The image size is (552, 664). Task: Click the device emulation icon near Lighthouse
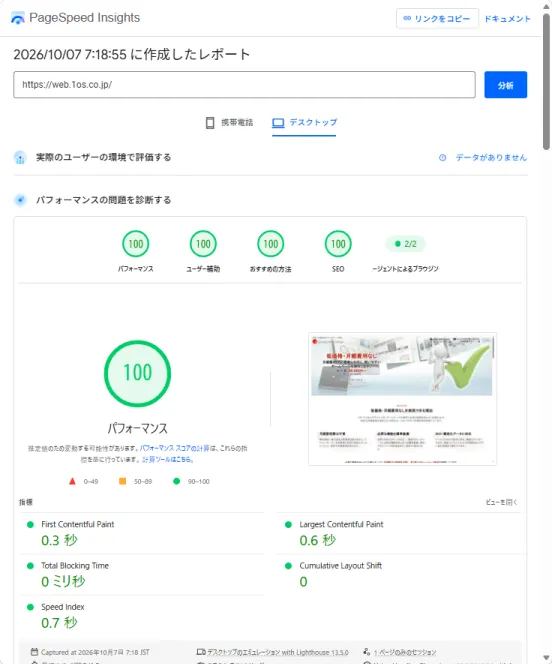tap(201, 652)
